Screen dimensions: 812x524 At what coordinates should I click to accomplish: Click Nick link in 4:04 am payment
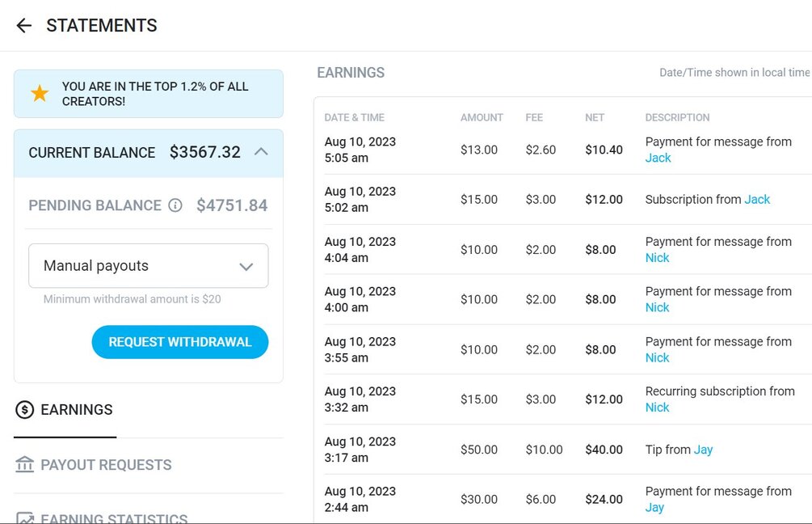(x=657, y=258)
